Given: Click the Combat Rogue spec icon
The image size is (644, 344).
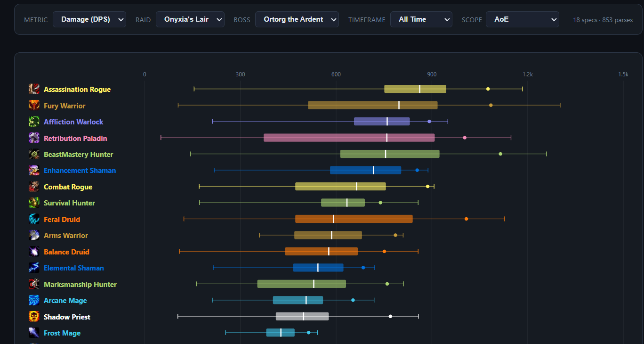Looking at the screenshot, I should 34,187.
